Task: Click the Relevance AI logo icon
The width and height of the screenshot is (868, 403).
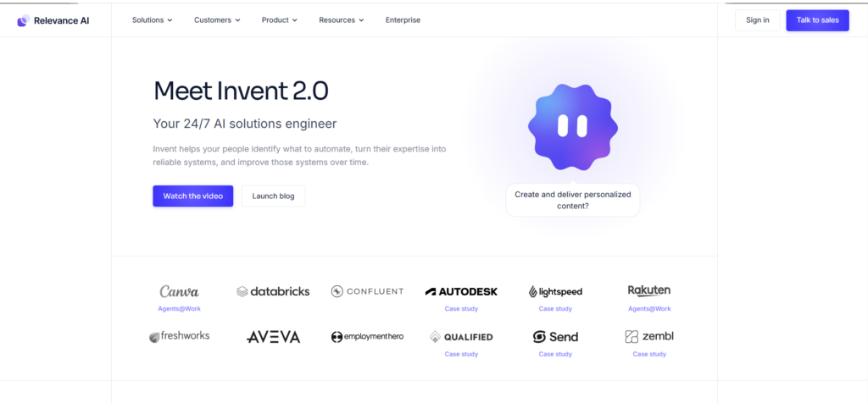Action: [23, 20]
